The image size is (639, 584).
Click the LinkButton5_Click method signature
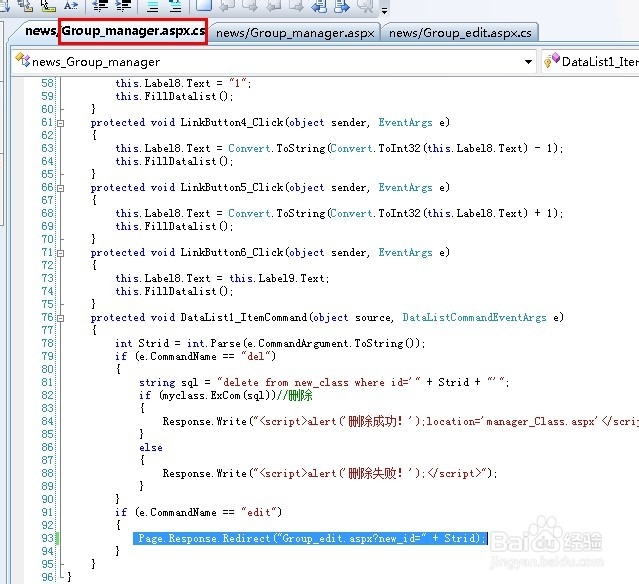pyautogui.click(x=270, y=187)
